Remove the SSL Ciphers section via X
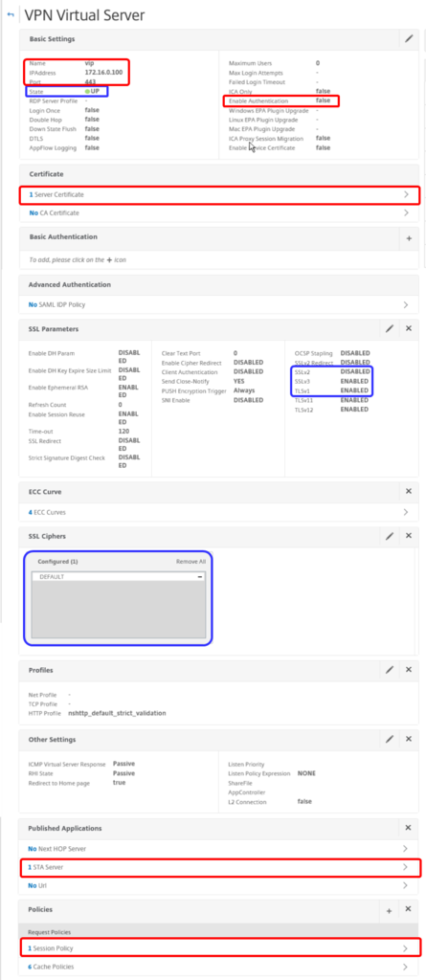This screenshot has height=980, width=426. 409,536
